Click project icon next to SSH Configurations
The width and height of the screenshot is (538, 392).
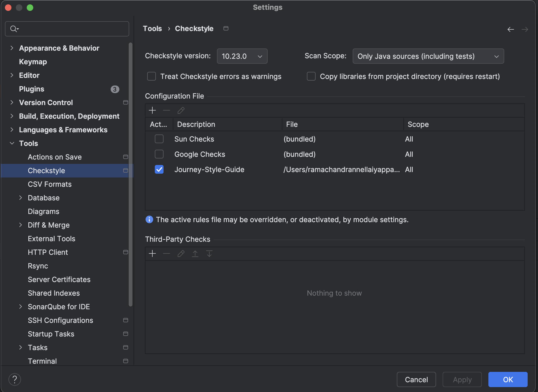[x=126, y=320]
